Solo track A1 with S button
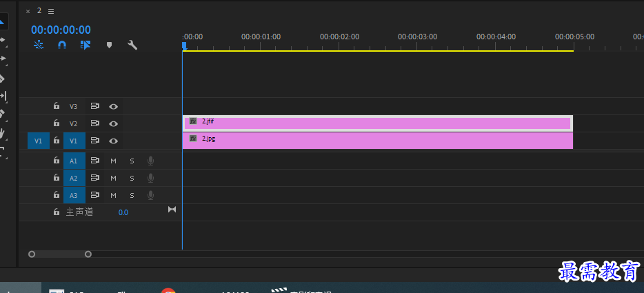The height and width of the screenshot is (293, 644). point(132,161)
